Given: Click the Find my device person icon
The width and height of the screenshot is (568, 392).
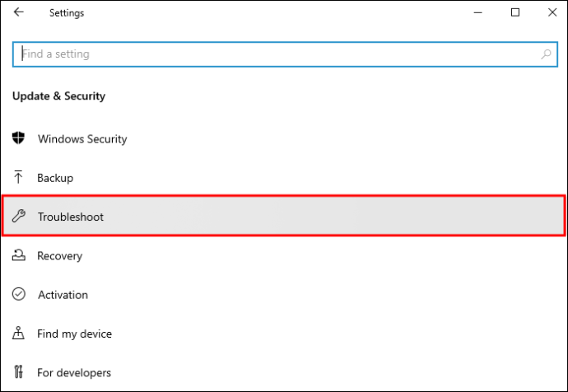Looking at the screenshot, I should (x=18, y=333).
